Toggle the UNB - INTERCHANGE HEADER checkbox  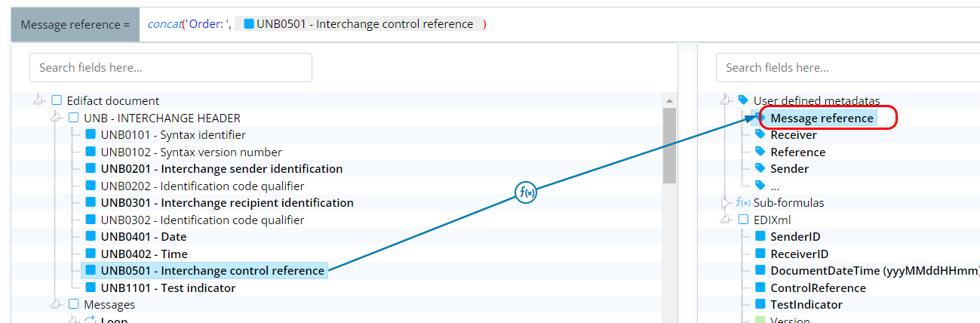[x=74, y=118]
